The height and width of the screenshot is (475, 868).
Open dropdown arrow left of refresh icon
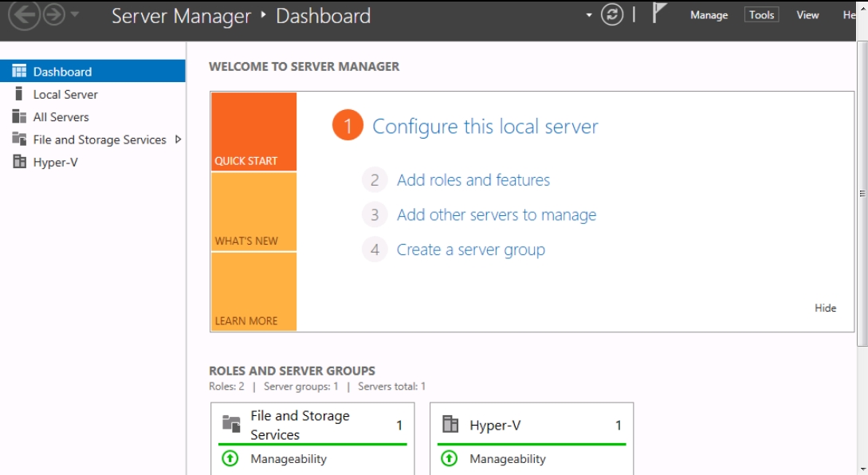(x=588, y=15)
